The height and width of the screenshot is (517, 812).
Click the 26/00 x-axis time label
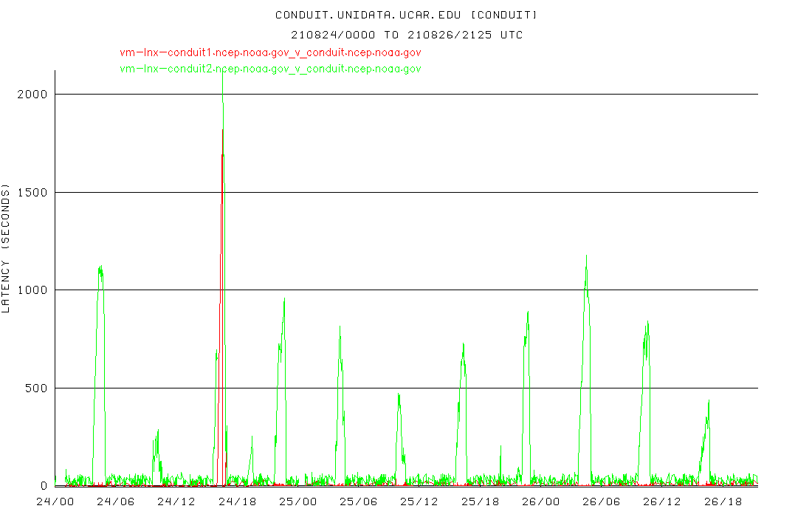pos(541,501)
